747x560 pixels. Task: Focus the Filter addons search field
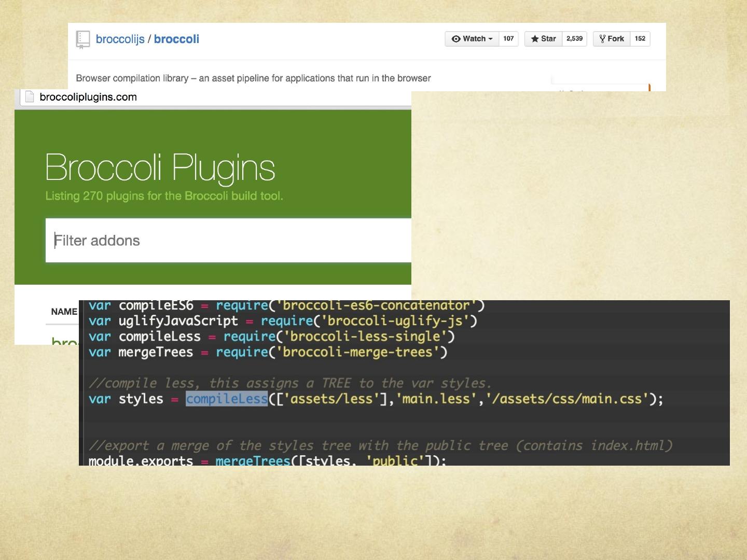pos(228,241)
